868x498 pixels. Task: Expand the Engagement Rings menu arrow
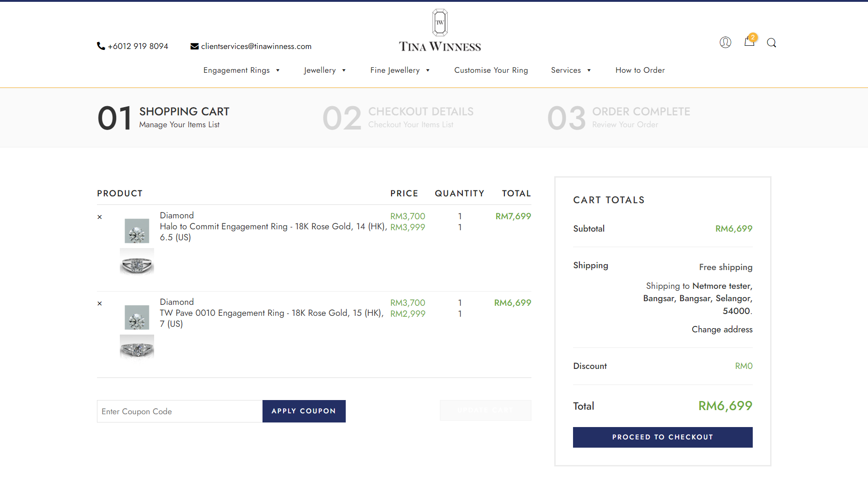(x=278, y=70)
